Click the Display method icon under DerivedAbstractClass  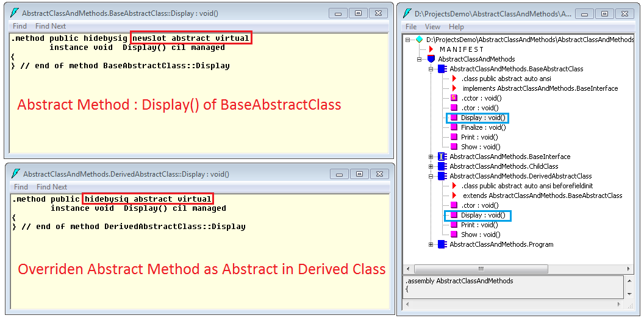click(454, 215)
